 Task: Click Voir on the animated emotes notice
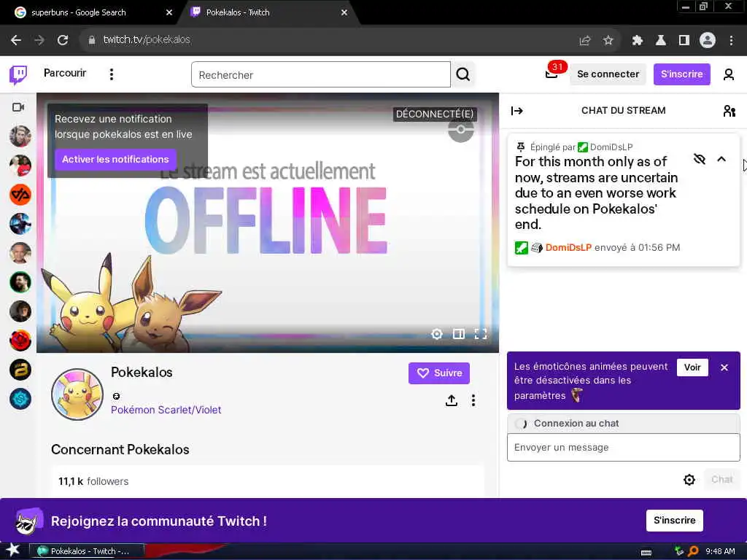coord(692,367)
